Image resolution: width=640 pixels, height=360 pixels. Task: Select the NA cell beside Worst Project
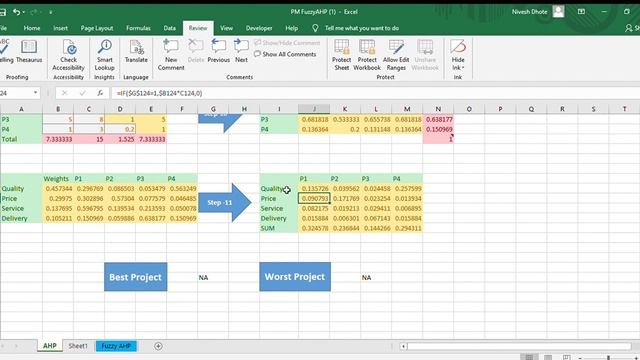[x=376, y=278]
